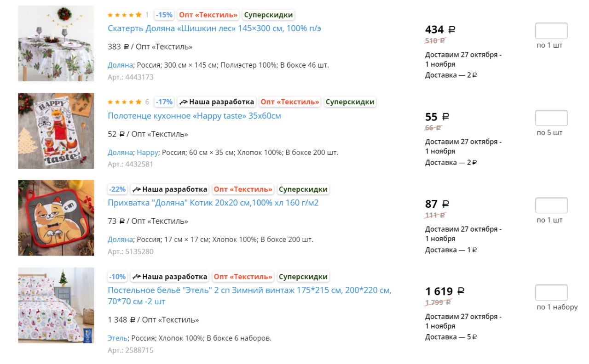Focus the quantity field for the Этель bed linen set
This screenshot has width=589, height=364.
(551, 293)
